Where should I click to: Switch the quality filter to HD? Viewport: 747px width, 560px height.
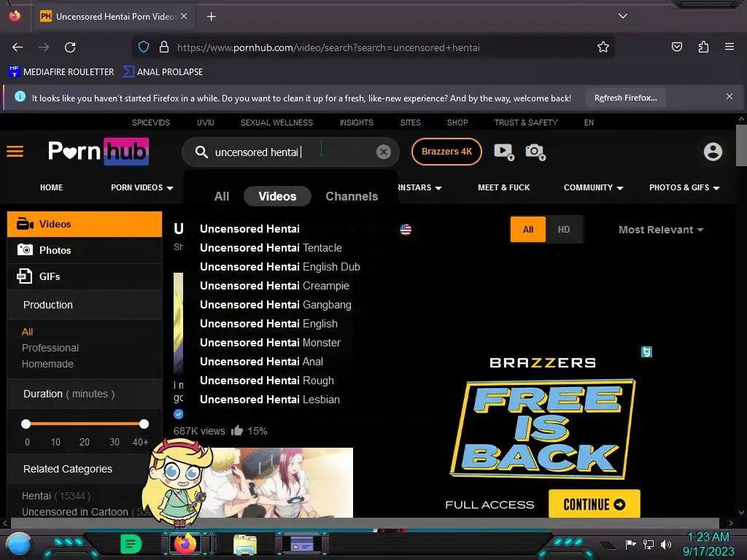[564, 230]
